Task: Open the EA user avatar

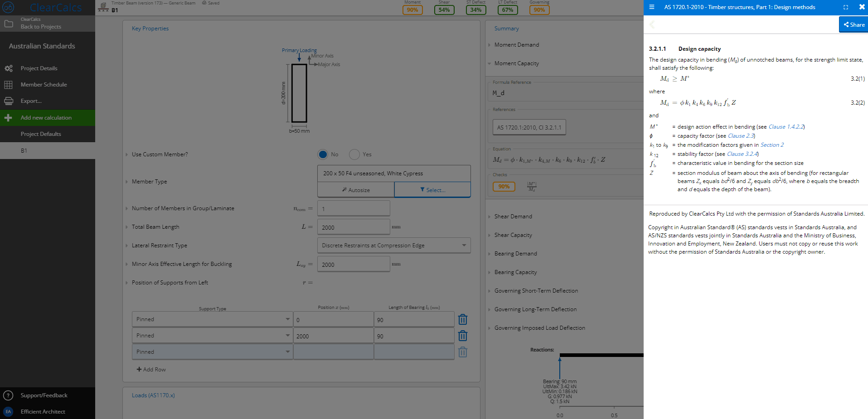Action: pos(8,412)
